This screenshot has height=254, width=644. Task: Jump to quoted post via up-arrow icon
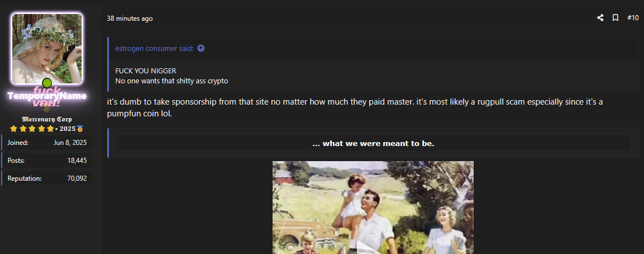(x=201, y=49)
